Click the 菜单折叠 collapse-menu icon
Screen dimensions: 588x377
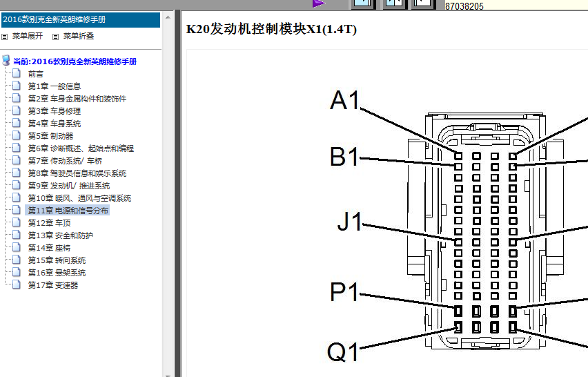point(55,37)
